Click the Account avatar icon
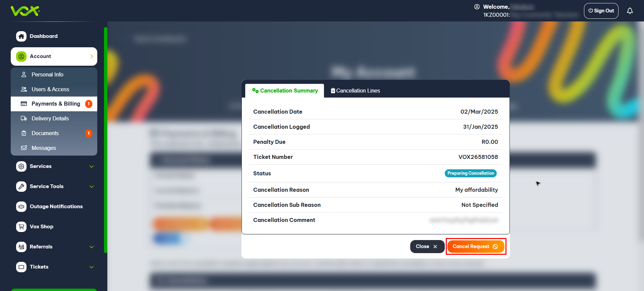The image size is (644, 291). click(21, 56)
